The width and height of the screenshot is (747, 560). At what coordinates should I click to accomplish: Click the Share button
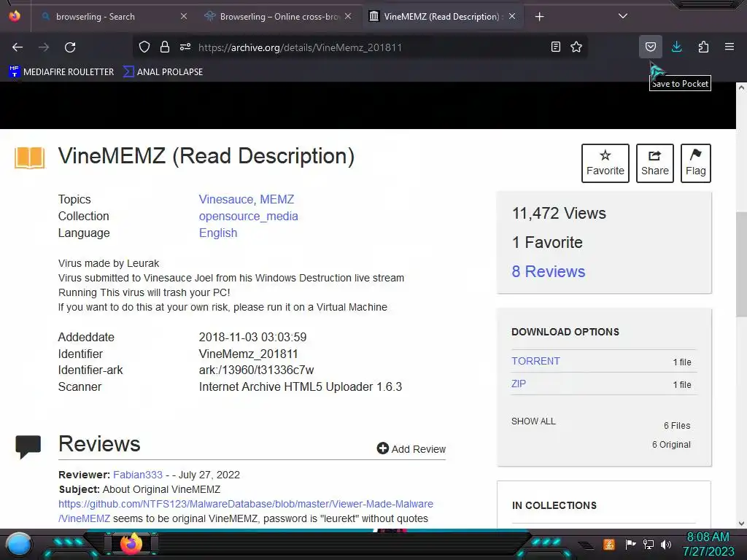pos(654,163)
